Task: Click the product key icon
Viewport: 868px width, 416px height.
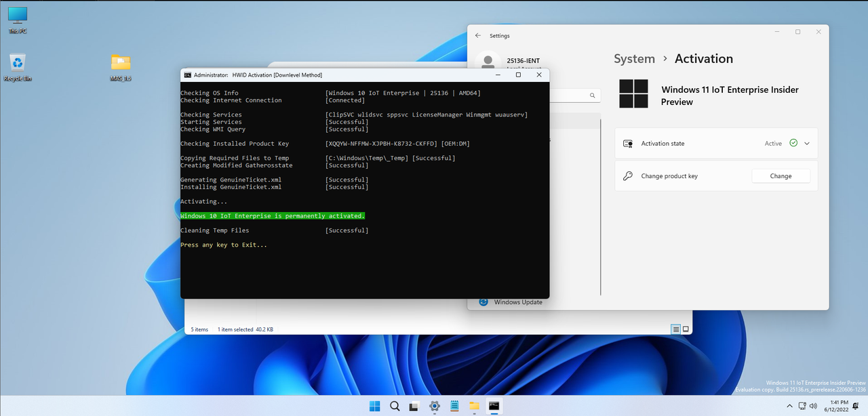Action: point(628,176)
